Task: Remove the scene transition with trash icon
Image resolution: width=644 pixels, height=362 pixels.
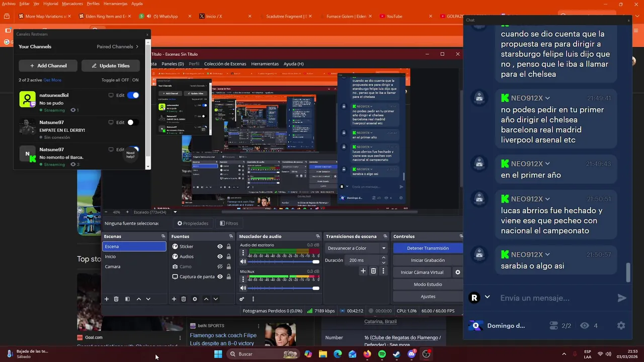Action: 373,271
